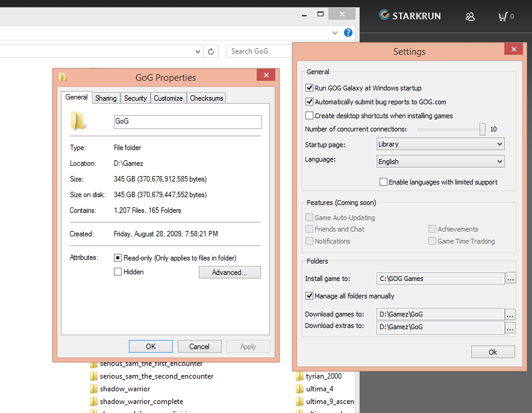Click the Game Auto-Updating checkbox
The image size is (532, 413).
click(309, 218)
